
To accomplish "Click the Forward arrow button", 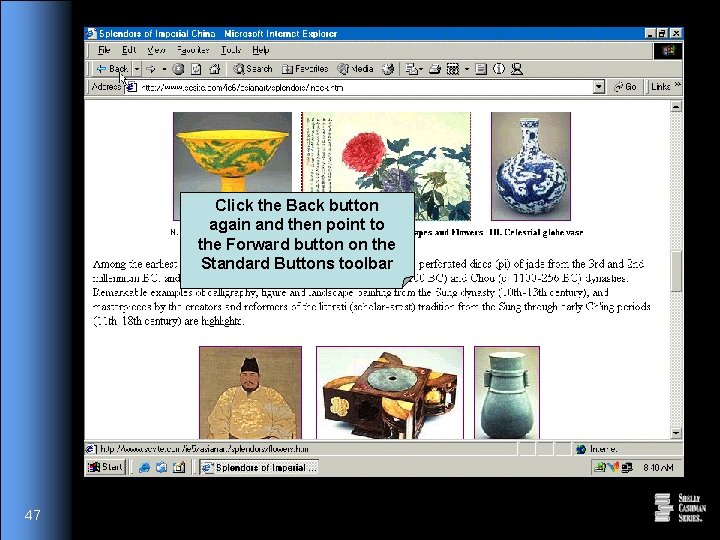I will point(150,69).
